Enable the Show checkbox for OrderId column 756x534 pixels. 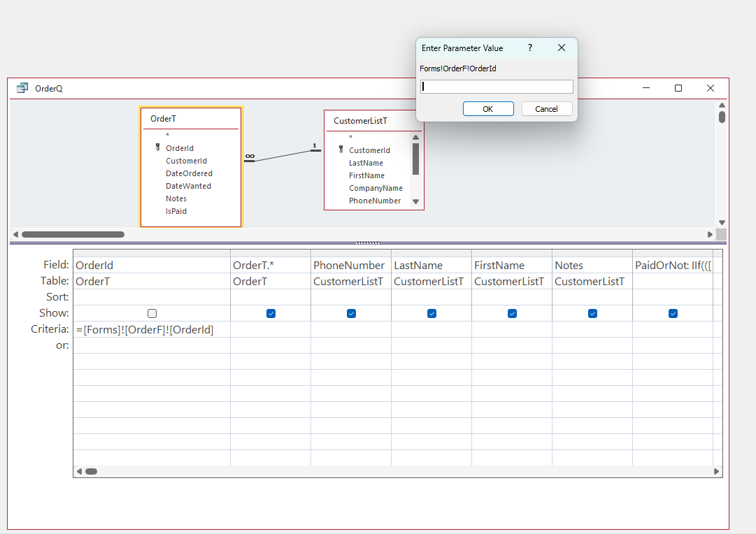tap(152, 313)
